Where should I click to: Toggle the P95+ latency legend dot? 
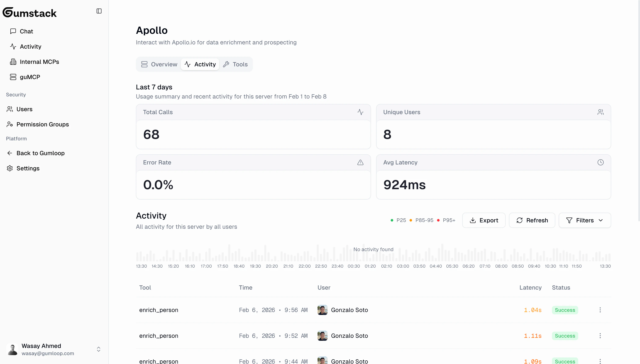[x=439, y=220]
